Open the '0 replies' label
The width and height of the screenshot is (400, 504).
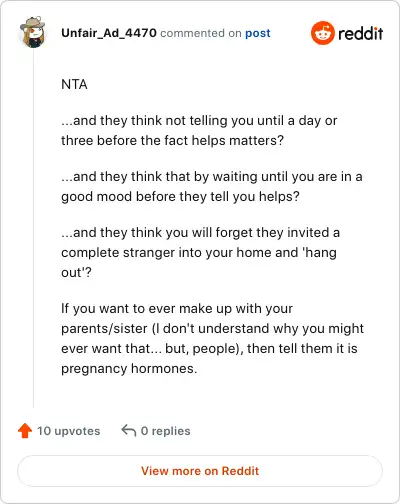165,431
